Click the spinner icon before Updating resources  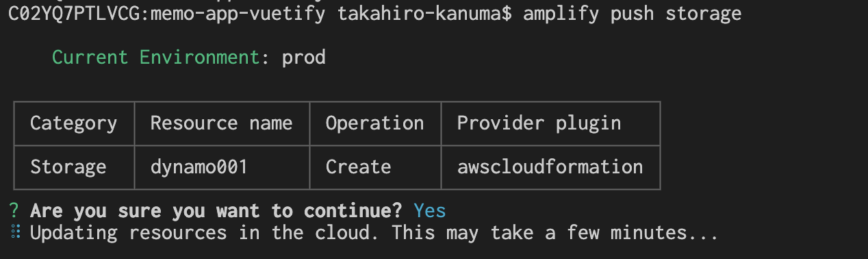tap(15, 232)
